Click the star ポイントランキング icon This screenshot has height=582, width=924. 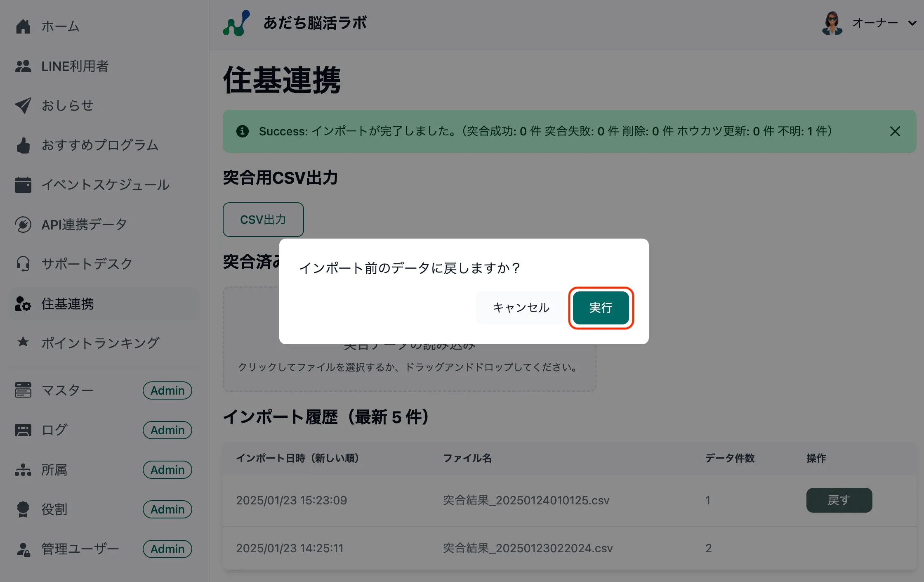pos(23,342)
